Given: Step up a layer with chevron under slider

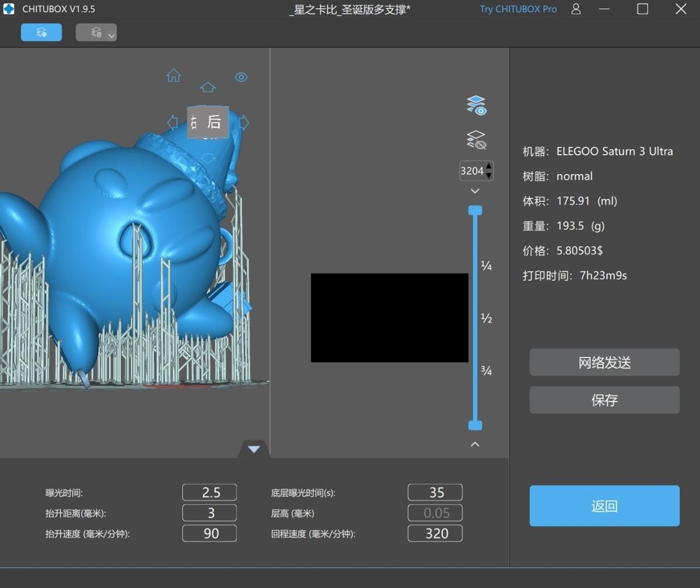Looking at the screenshot, I should (475, 444).
